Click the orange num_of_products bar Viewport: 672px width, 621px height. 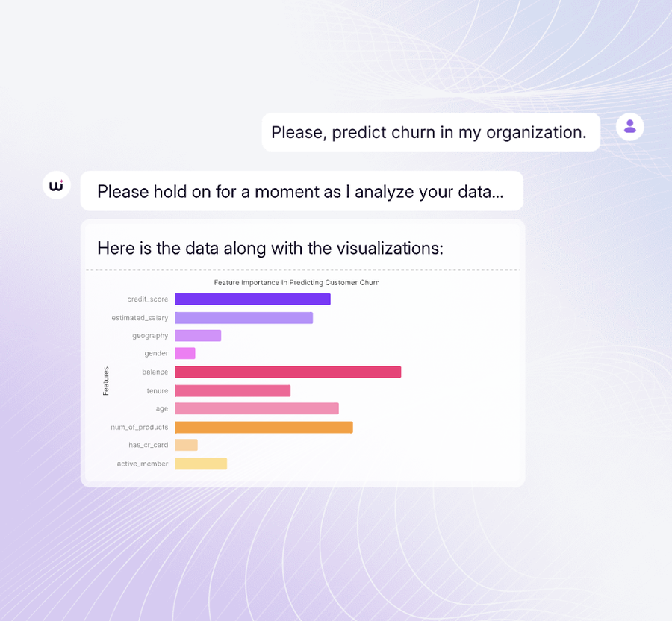click(264, 428)
